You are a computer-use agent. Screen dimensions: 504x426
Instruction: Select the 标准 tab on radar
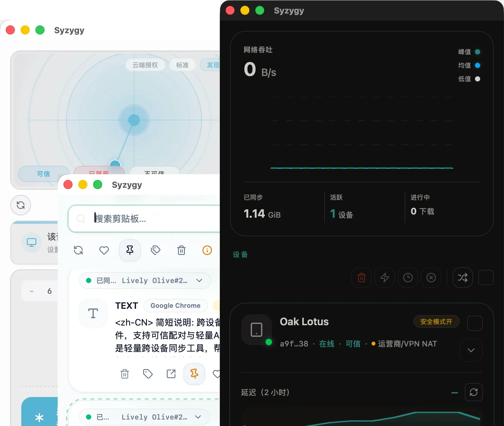pyautogui.click(x=182, y=65)
